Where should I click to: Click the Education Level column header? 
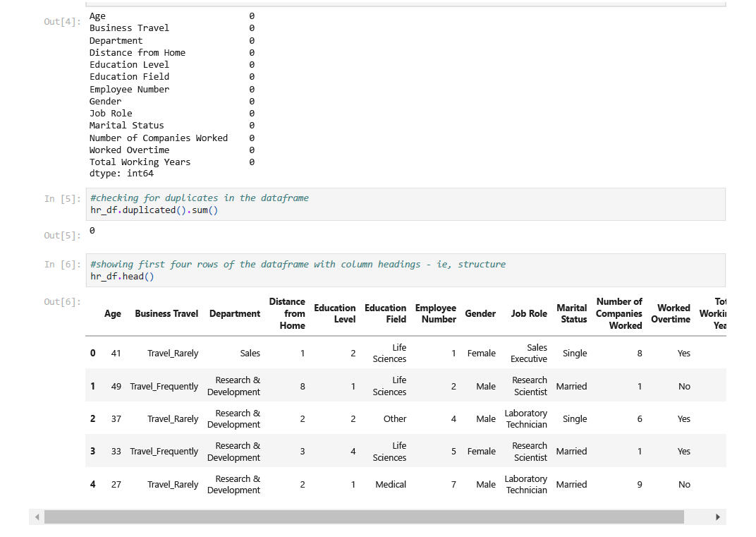tap(334, 313)
